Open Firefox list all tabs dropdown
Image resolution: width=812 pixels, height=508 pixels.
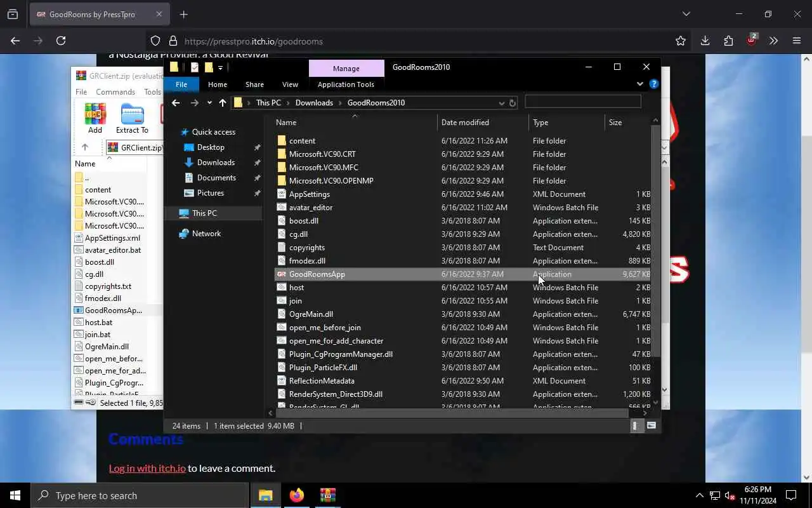(x=686, y=14)
